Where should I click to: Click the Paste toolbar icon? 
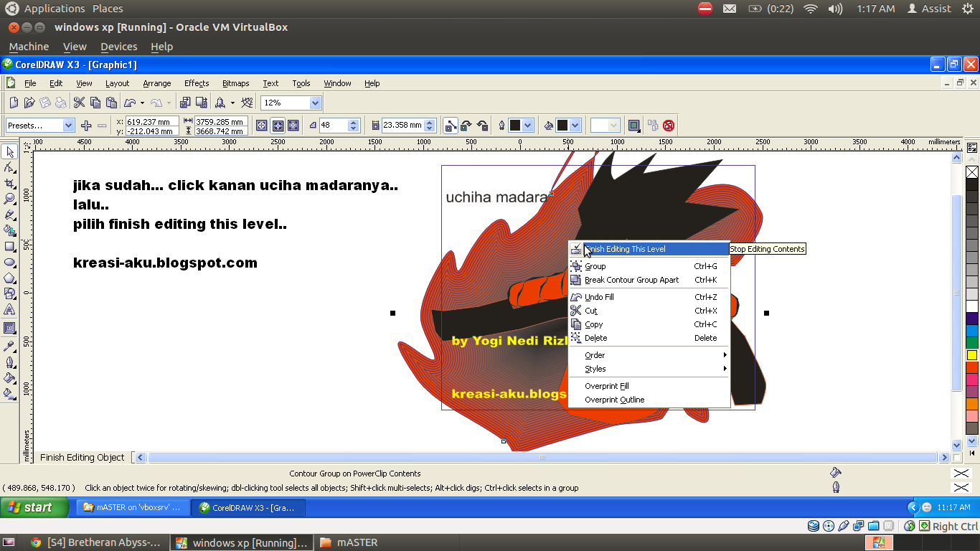point(111,103)
